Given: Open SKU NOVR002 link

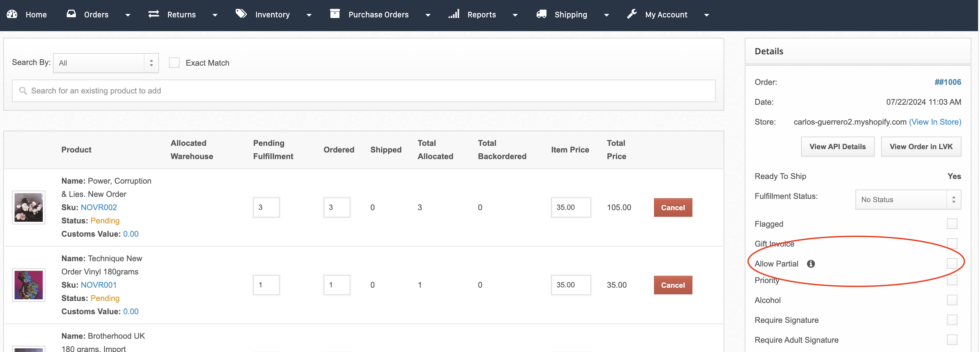Looking at the screenshot, I should pyautogui.click(x=98, y=207).
